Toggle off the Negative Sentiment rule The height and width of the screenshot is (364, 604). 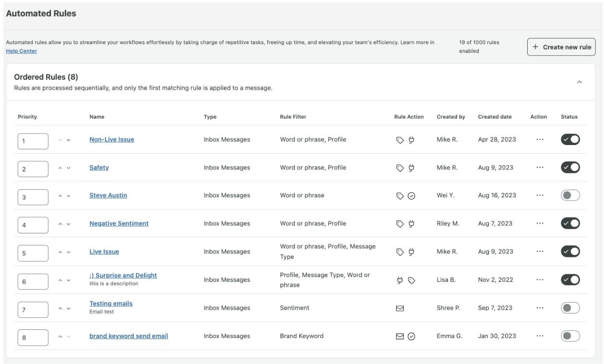[570, 223]
